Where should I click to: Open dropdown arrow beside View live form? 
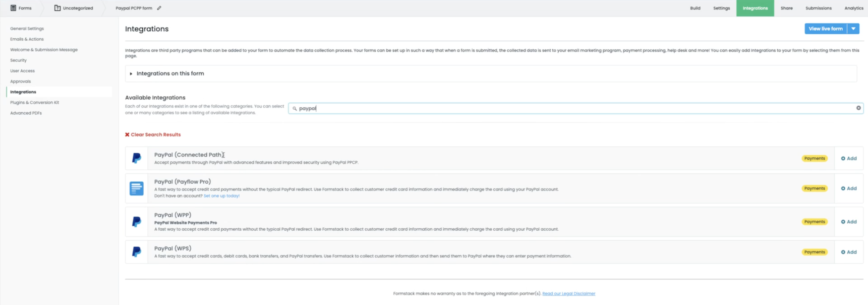point(853,29)
